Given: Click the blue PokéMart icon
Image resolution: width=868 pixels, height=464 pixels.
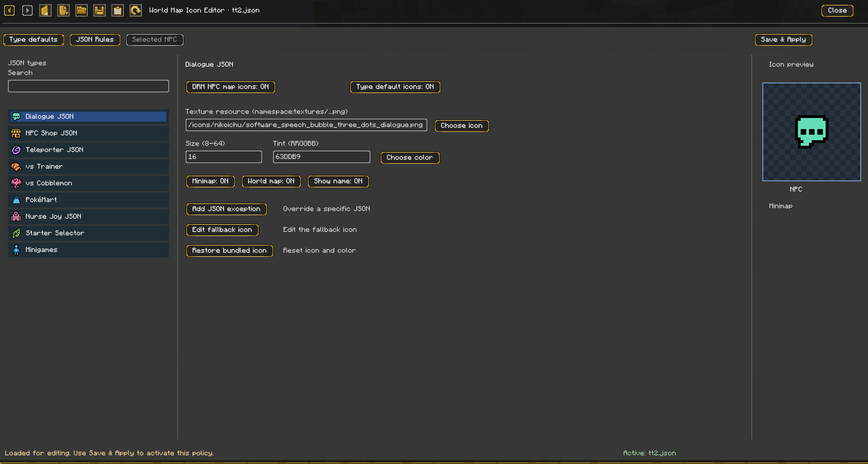Looking at the screenshot, I should (16, 200).
